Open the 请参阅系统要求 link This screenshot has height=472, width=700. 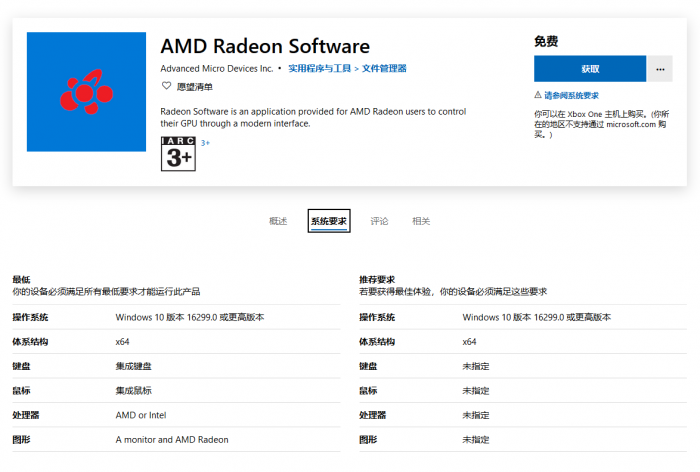[x=571, y=95]
